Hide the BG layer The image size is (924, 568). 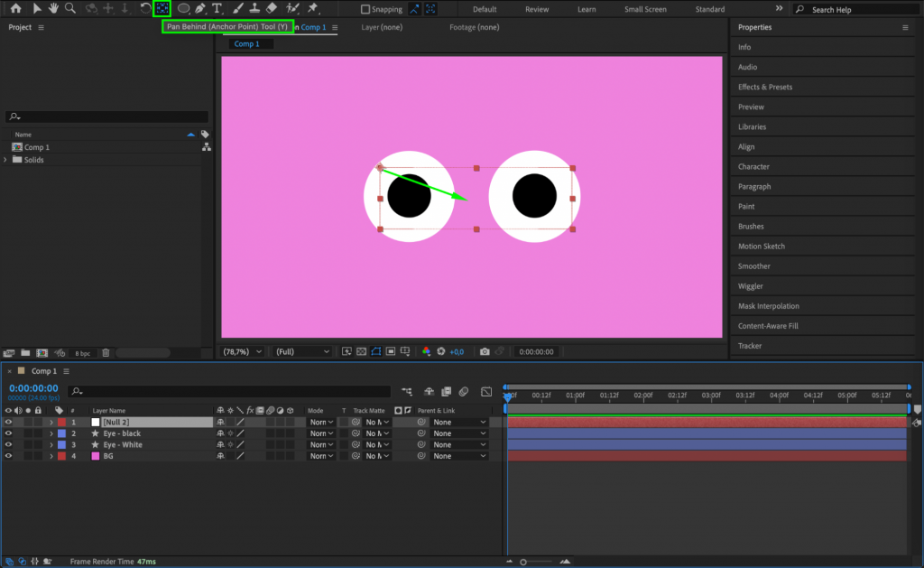[x=8, y=456]
